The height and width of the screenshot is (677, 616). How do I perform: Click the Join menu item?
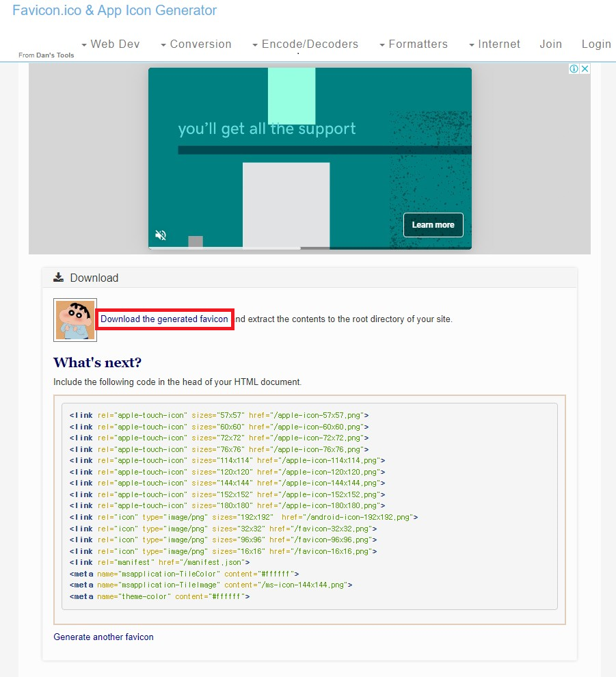[551, 44]
